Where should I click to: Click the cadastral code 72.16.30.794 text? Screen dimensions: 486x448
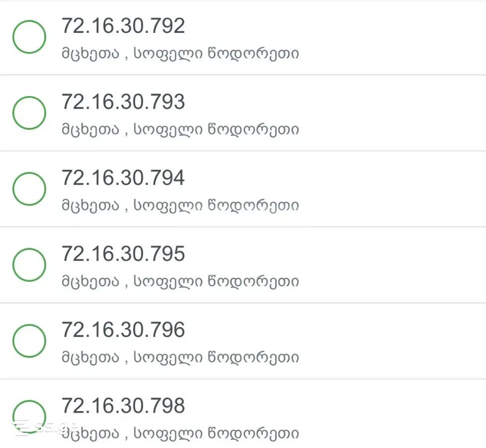tap(123, 178)
